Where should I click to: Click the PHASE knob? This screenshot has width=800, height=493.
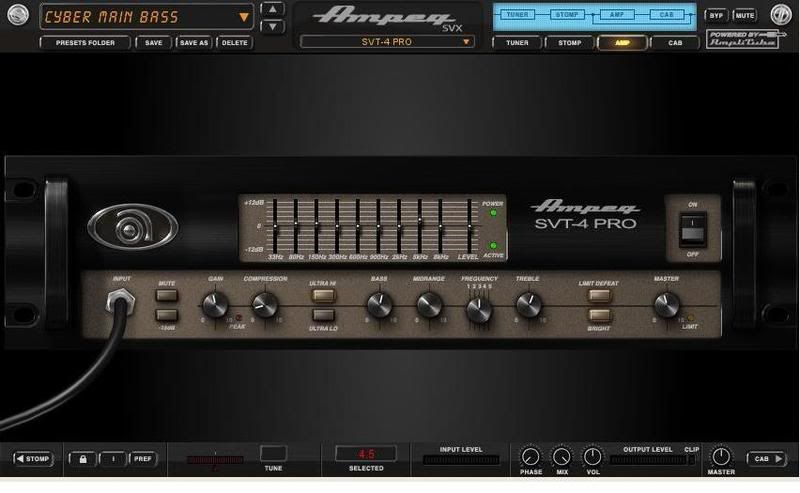point(531,457)
